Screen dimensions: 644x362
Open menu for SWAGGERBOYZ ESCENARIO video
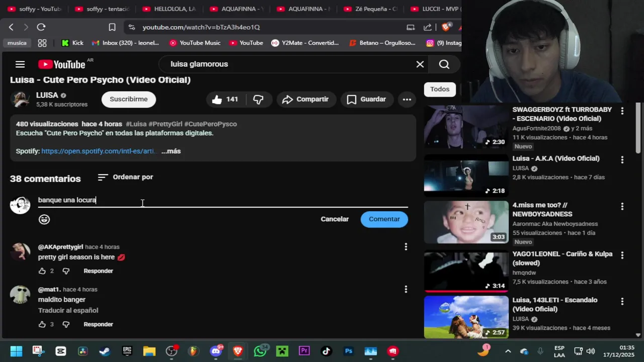[622, 111]
